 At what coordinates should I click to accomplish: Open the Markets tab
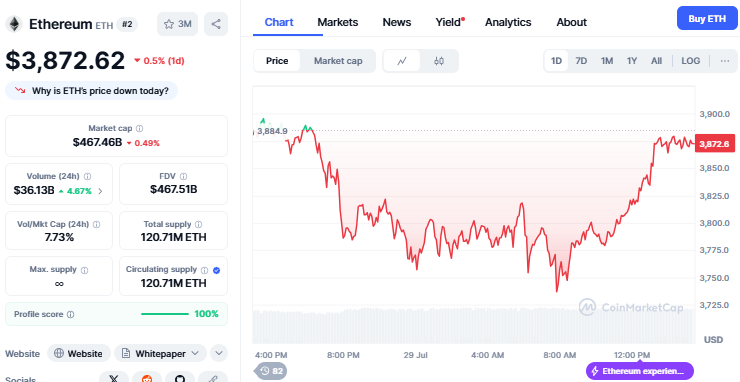coord(337,22)
